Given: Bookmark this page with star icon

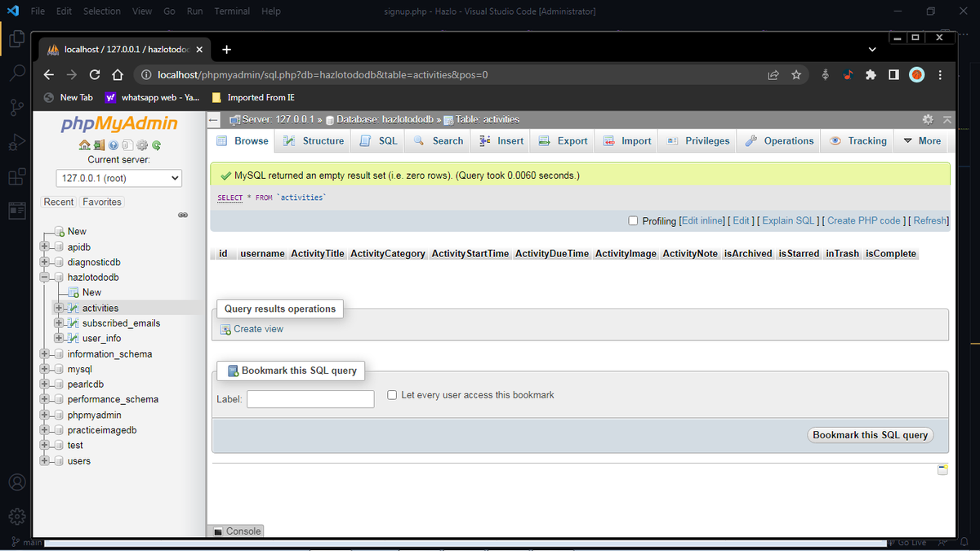Looking at the screenshot, I should (x=796, y=74).
